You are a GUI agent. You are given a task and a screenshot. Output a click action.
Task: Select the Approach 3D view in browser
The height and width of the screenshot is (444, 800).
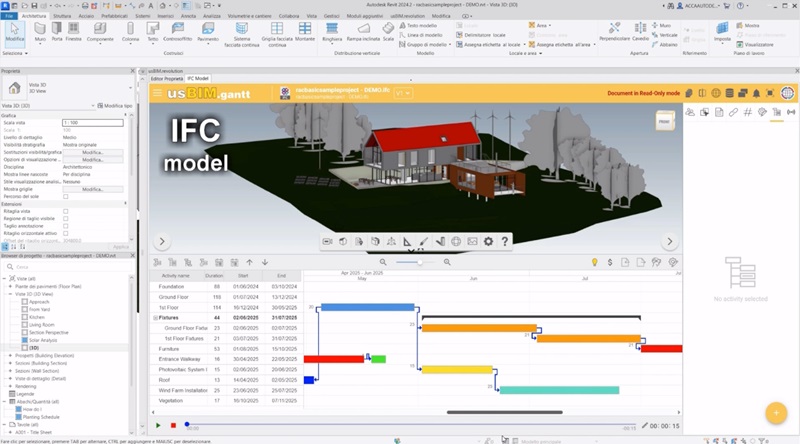coord(39,302)
